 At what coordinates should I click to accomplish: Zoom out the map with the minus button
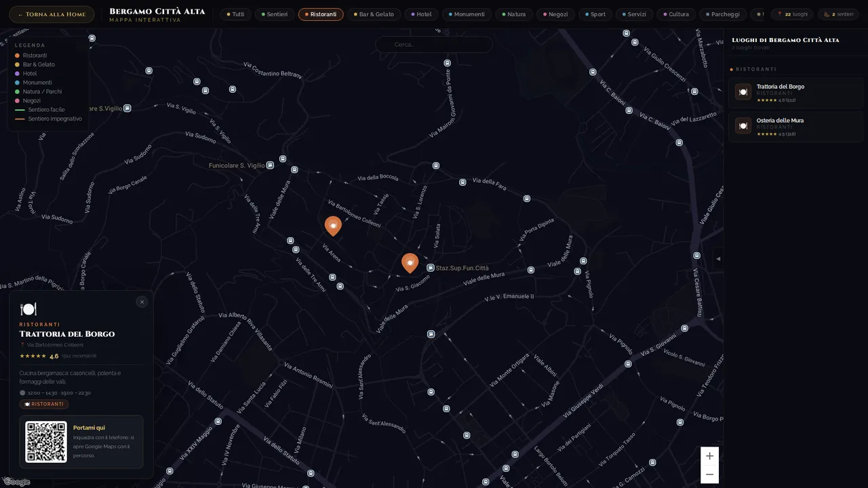[709, 474]
